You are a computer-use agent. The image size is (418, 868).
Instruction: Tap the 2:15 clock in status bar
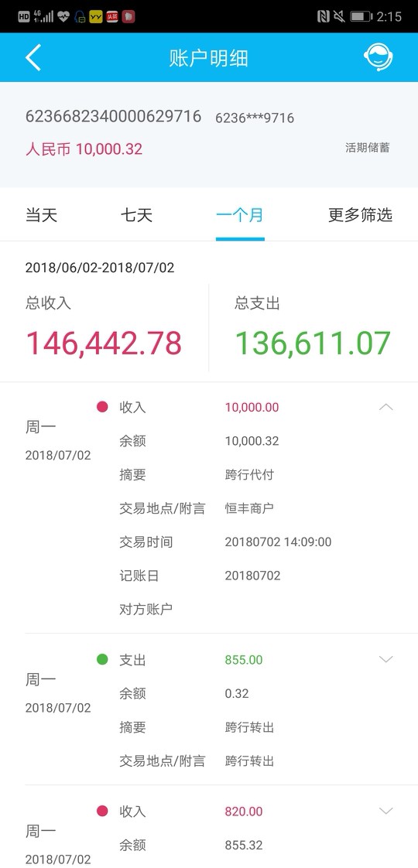[x=389, y=16]
